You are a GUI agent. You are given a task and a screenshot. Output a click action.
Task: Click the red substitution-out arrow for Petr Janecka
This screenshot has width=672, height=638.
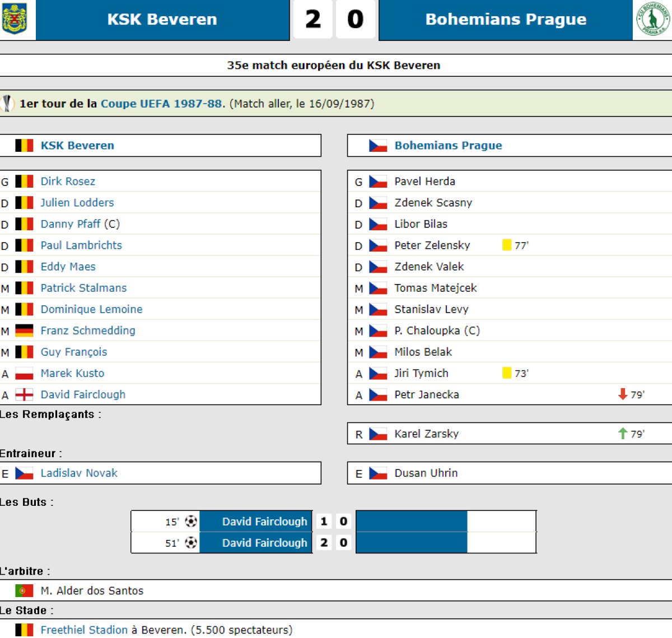coord(622,394)
